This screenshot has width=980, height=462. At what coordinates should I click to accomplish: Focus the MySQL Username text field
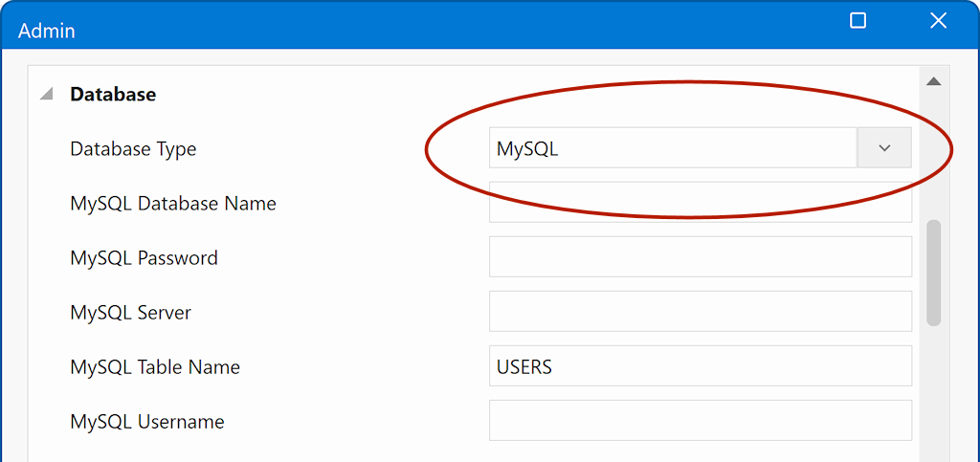[700, 421]
